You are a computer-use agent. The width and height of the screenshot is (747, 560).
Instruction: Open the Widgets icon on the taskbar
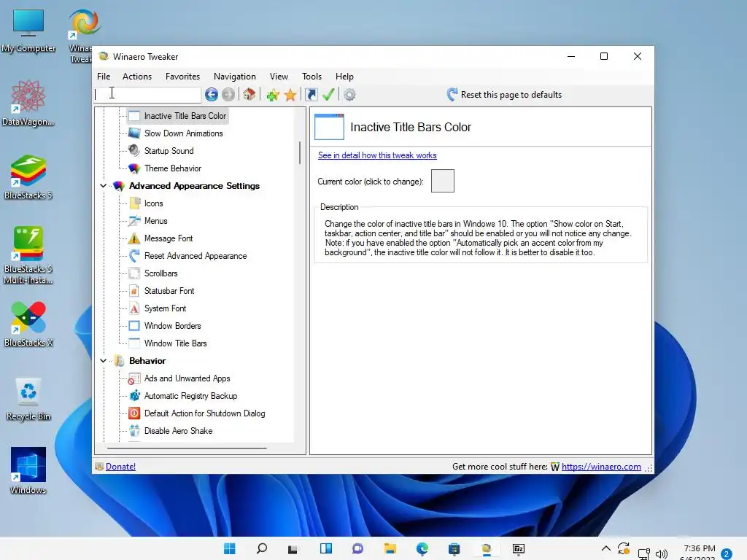[326, 548]
